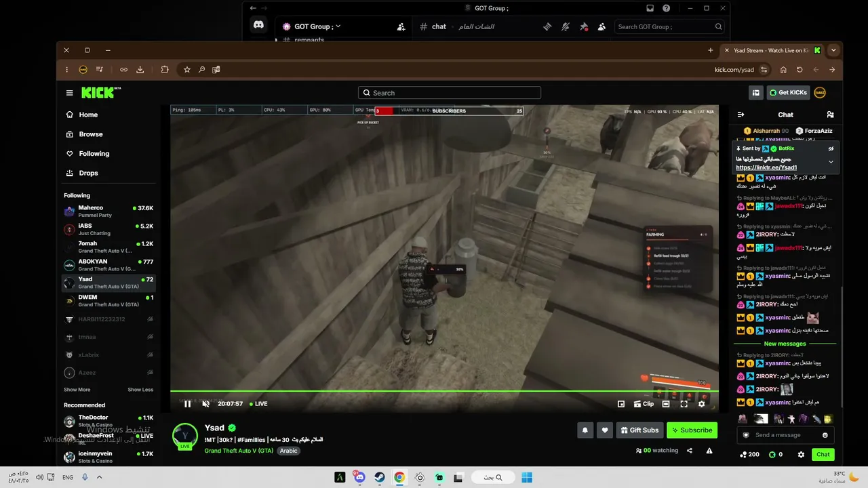This screenshot has height=488, width=868.
Task: Click the Kick logo
Action: pyautogui.click(x=101, y=93)
